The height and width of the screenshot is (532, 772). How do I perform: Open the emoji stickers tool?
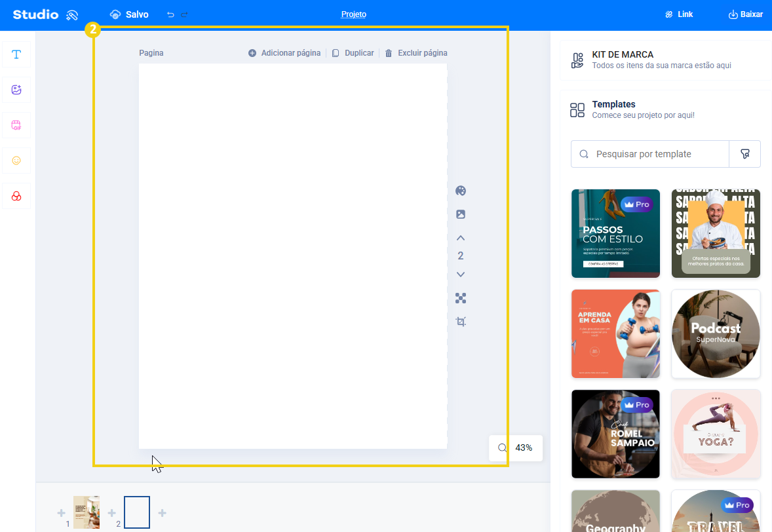tap(16, 161)
